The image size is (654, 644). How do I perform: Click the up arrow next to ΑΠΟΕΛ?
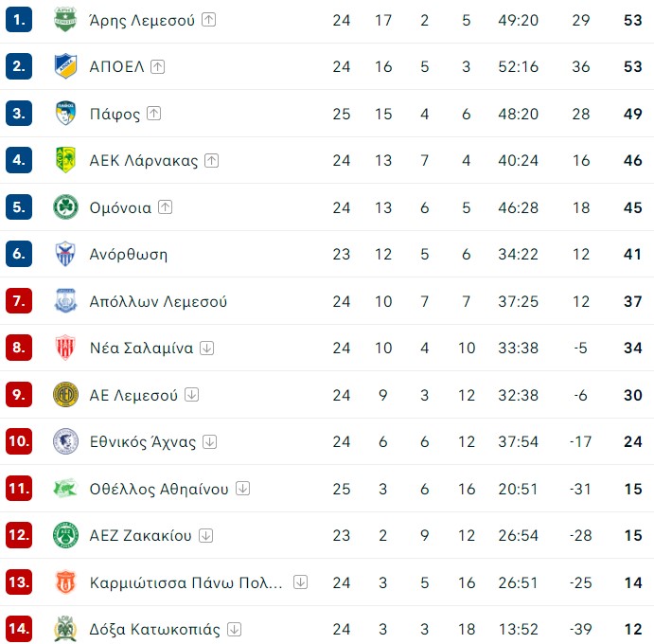point(158,66)
